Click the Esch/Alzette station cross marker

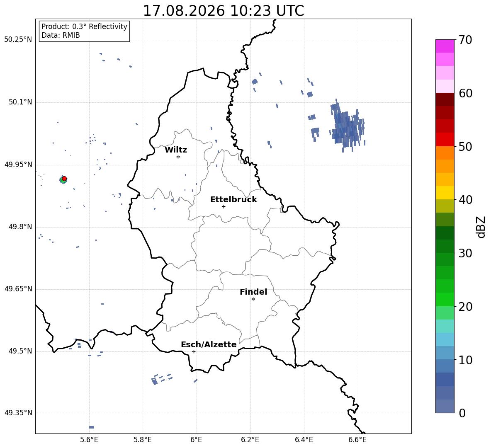pos(194,351)
